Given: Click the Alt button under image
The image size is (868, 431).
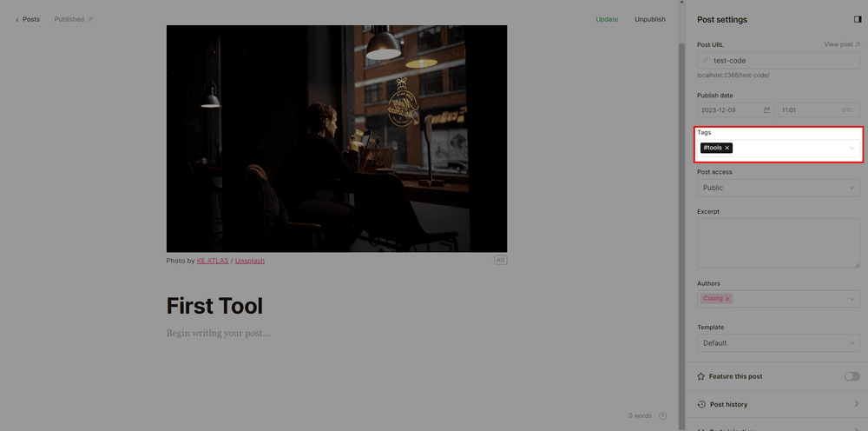Looking at the screenshot, I should click(501, 260).
